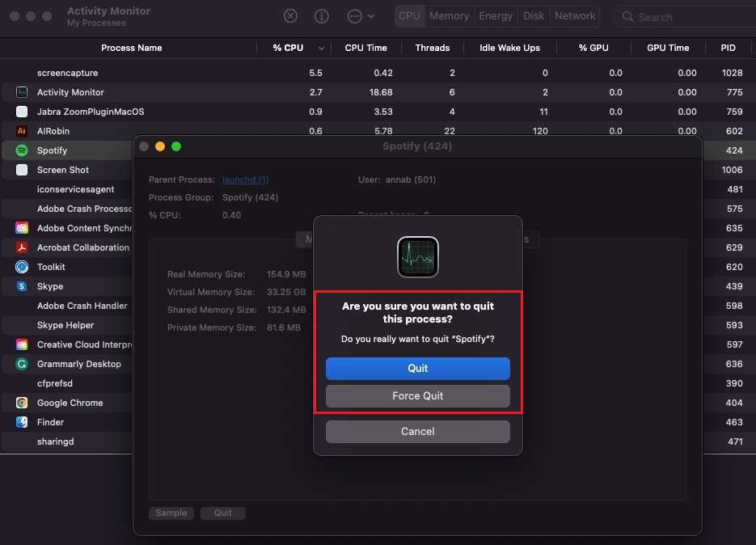This screenshot has width=756, height=545.
Task: Click the AIRobin idle wake ups 120
Action: coord(540,131)
